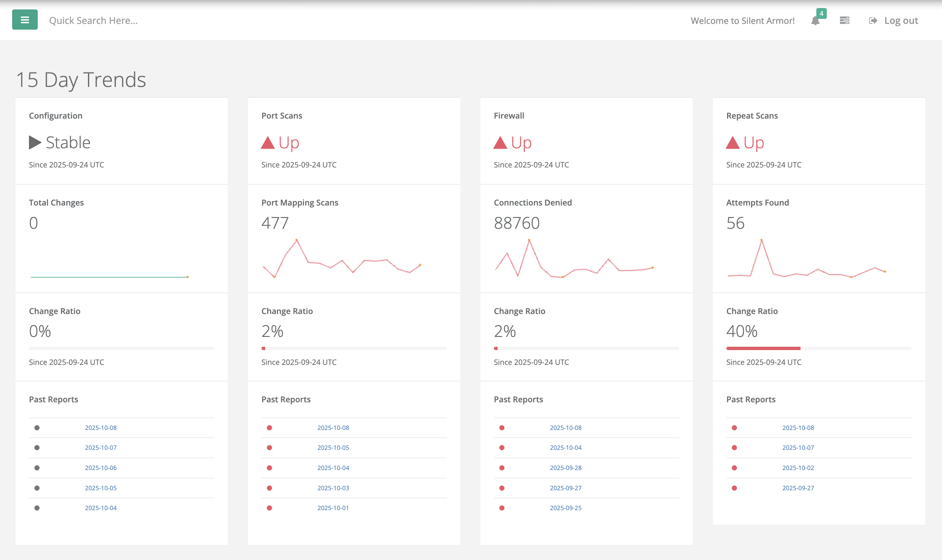This screenshot has width=942, height=560.
Task: Click the Repeat Scans 40% change ratio bar
Action: coord(819,348)
